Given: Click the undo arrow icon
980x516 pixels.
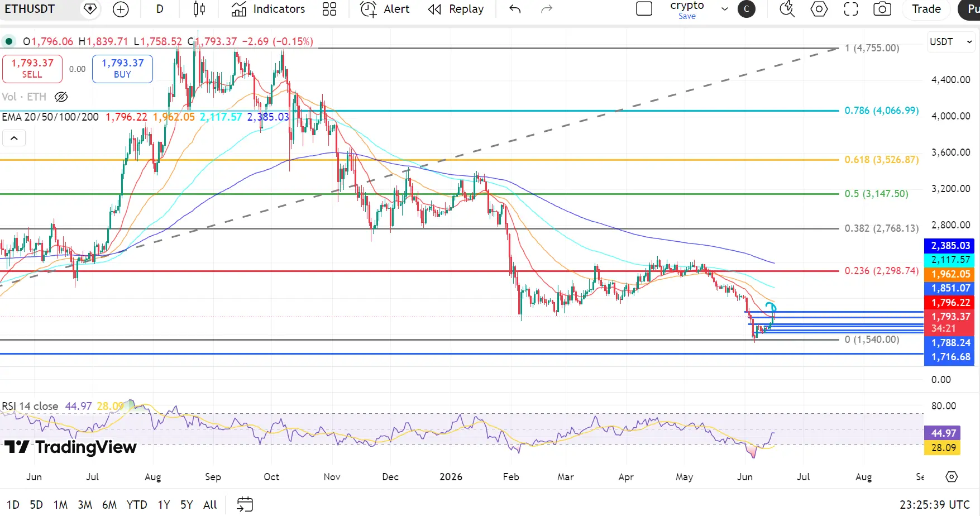Looking at the screenshot, I should point(515,9).
